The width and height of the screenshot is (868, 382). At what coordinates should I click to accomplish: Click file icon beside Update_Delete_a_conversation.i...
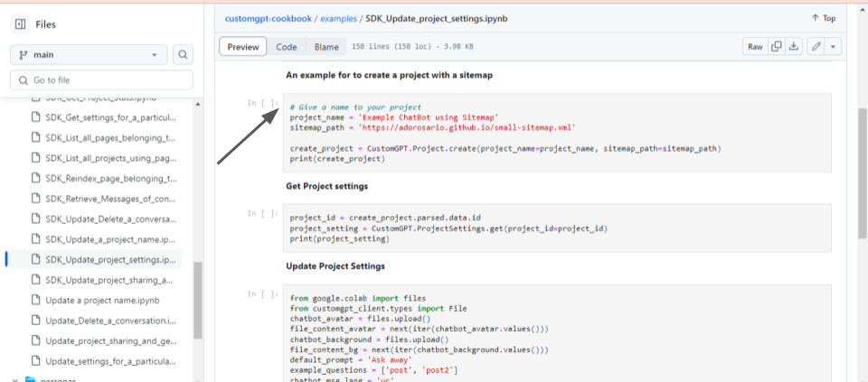tap(36, 321)
